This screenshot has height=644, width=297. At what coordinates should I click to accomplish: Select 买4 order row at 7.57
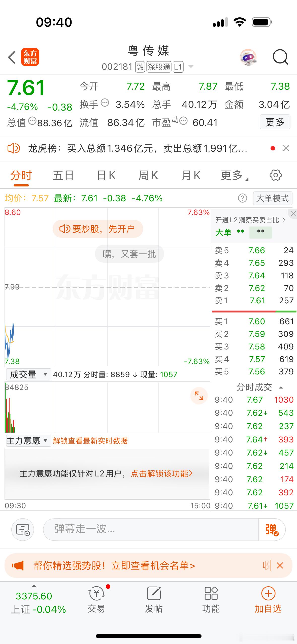(254, 359)
